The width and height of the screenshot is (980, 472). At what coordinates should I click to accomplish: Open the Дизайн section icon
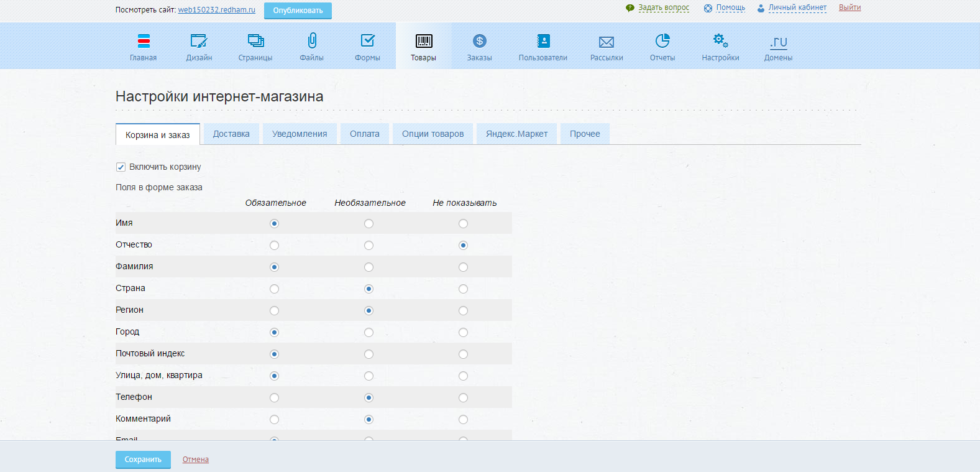[x=199, y=41]
